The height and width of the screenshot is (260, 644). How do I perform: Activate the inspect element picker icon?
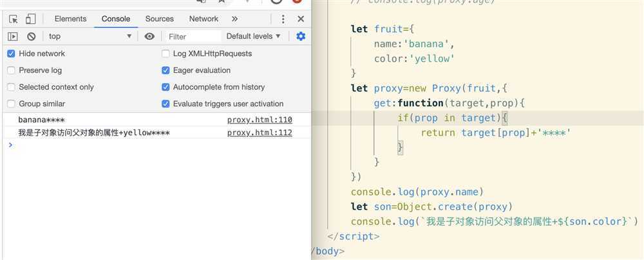14,19
